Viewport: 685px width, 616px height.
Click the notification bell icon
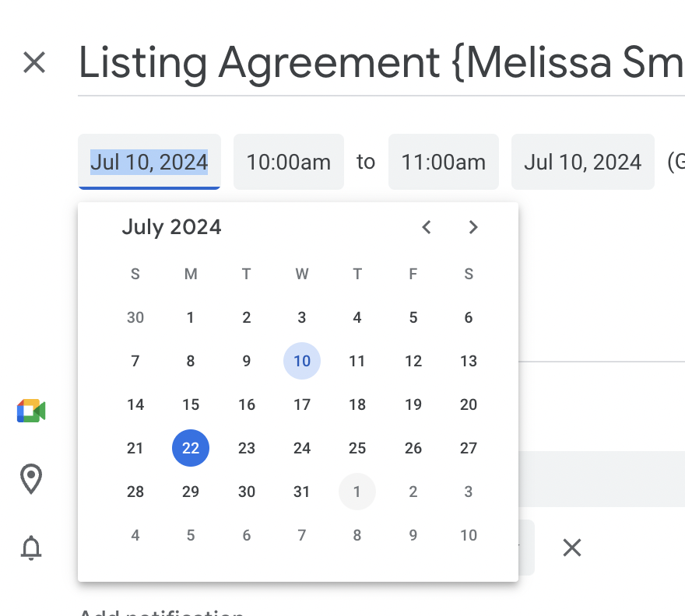pos(31,548)
